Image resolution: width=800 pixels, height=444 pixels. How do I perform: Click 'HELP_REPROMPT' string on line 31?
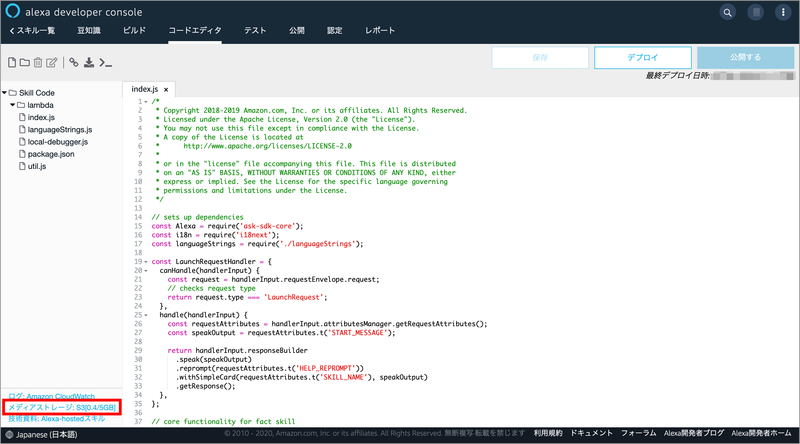pos(325,368)
